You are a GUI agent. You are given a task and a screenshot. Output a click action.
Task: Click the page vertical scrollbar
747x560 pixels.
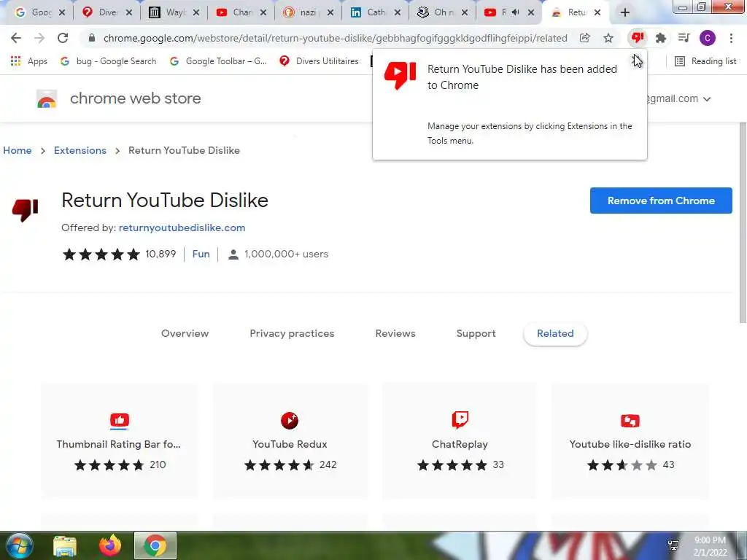[x=743, y=223]
